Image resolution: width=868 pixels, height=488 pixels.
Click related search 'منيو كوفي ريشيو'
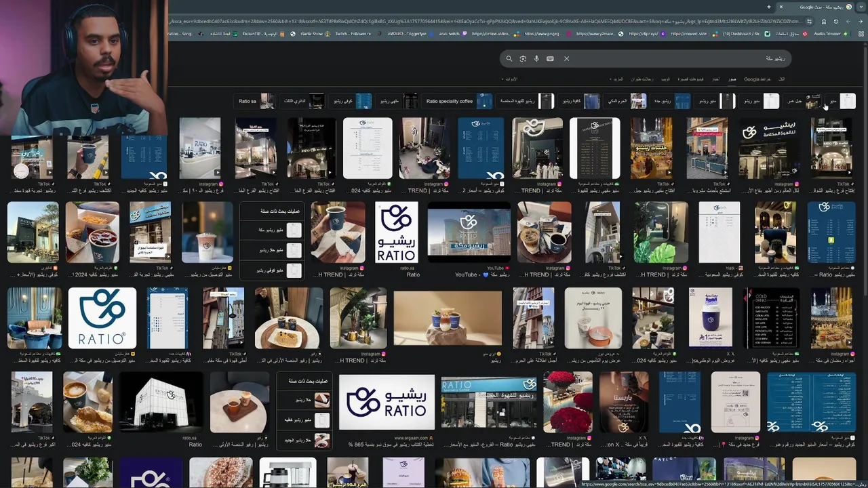(272, 270)
